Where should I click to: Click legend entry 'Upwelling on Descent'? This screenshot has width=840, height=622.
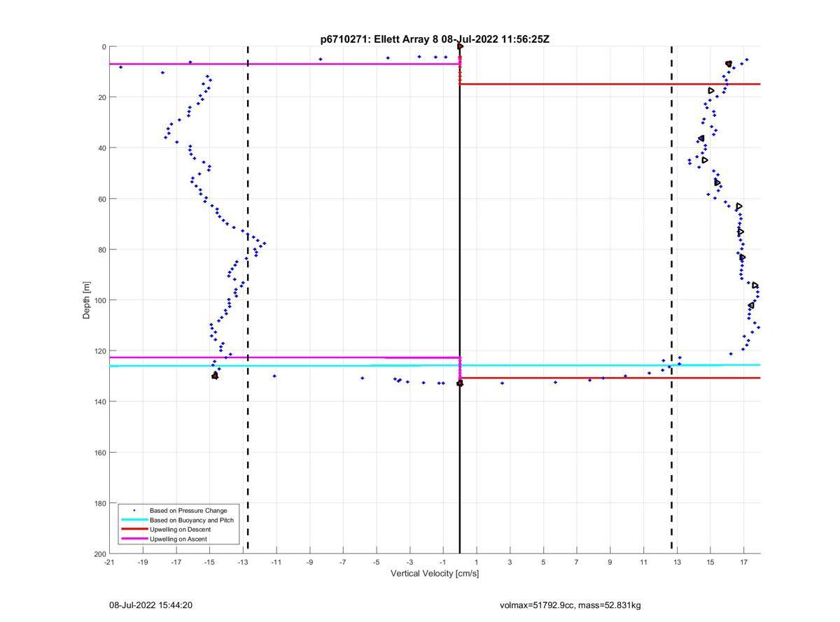pos(180,530)
